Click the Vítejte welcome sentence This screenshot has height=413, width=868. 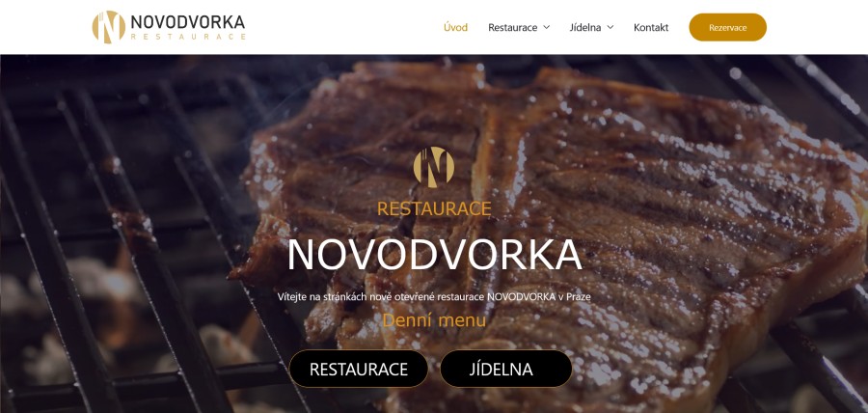pos(434,297)
